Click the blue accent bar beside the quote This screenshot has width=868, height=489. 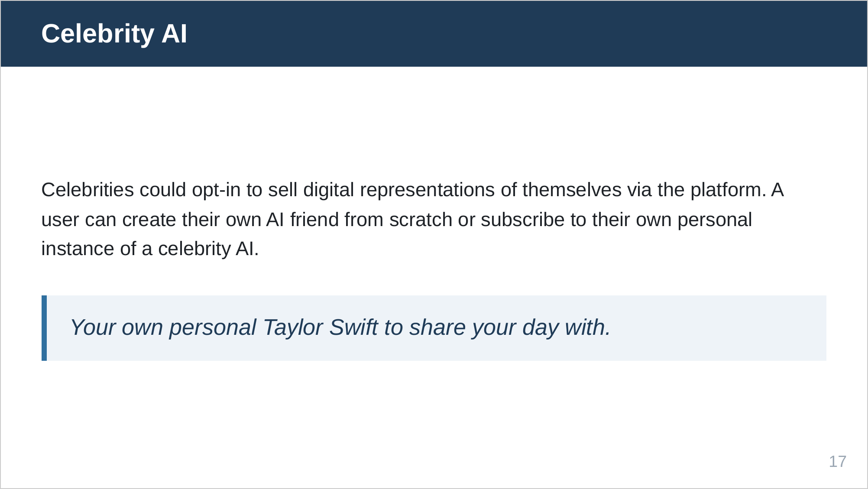[44, 328]
